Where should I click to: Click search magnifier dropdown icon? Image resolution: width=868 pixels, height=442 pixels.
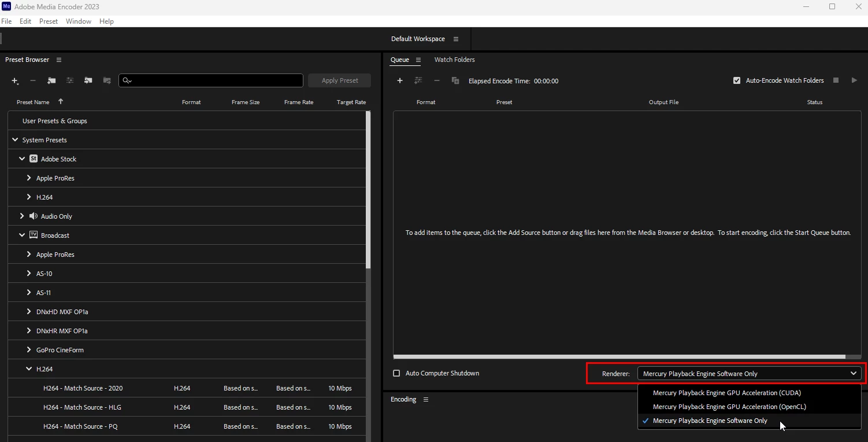128,80
